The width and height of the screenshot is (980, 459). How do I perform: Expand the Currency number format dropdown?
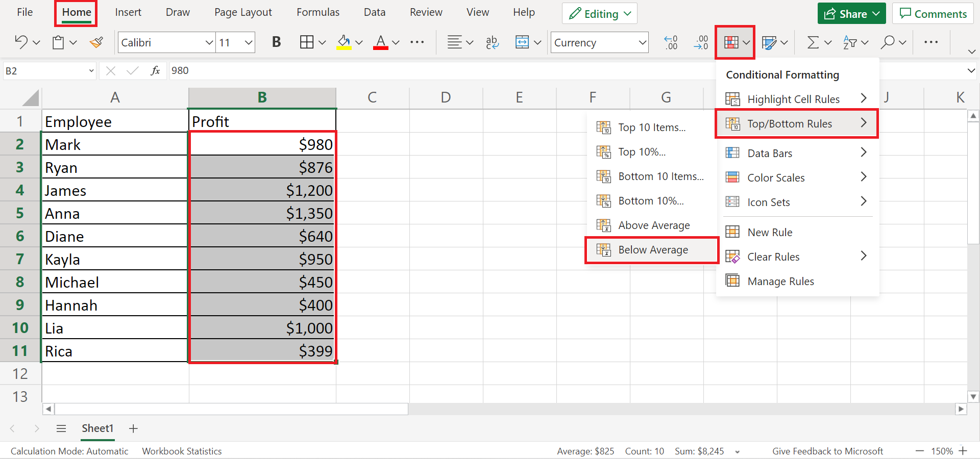(642, 42)
